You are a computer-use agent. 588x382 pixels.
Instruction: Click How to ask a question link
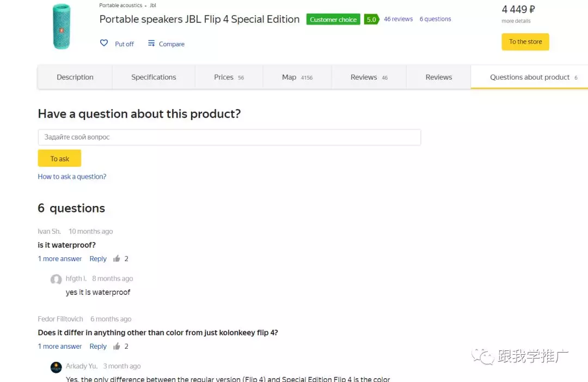pos(72,177)
